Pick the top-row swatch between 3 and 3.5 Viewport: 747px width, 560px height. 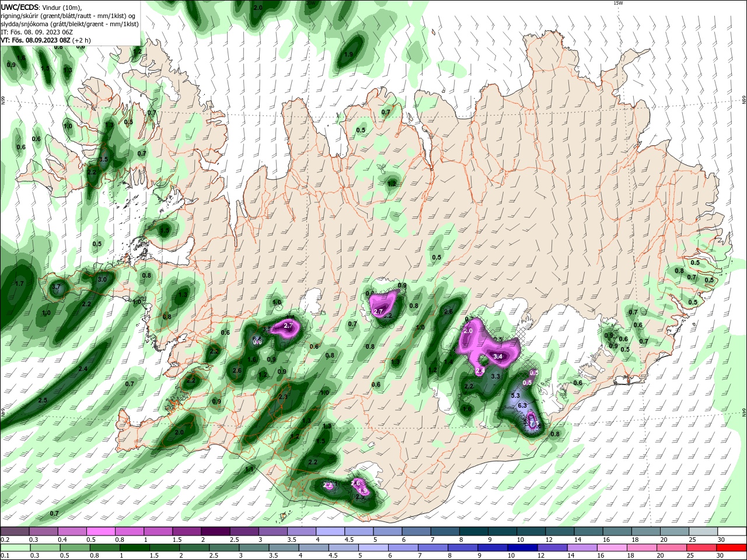coord(273,531)
